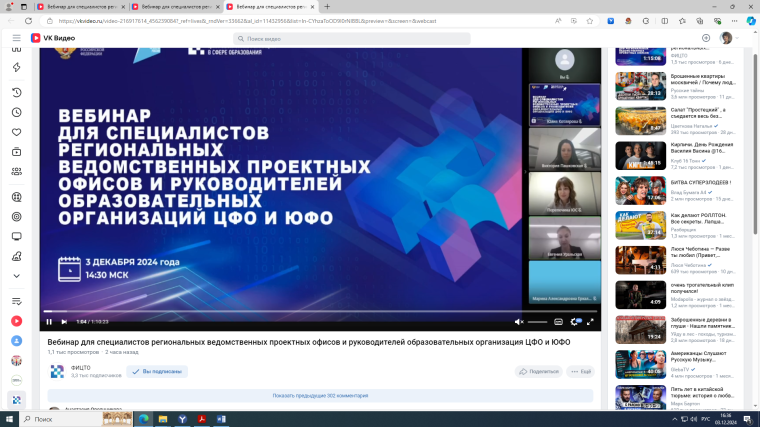Open the VK Видео hamburger menu
The image size is (760, 427).
(x=16, y=38)
